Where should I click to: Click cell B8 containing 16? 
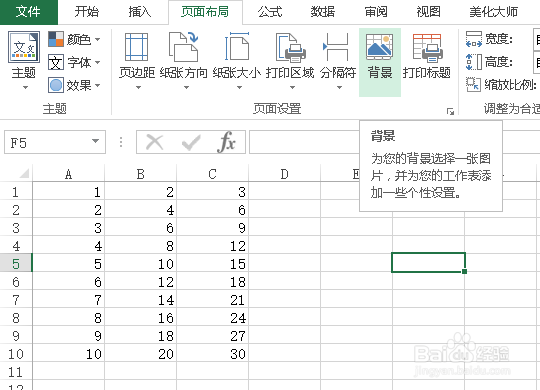click(141, 317)
